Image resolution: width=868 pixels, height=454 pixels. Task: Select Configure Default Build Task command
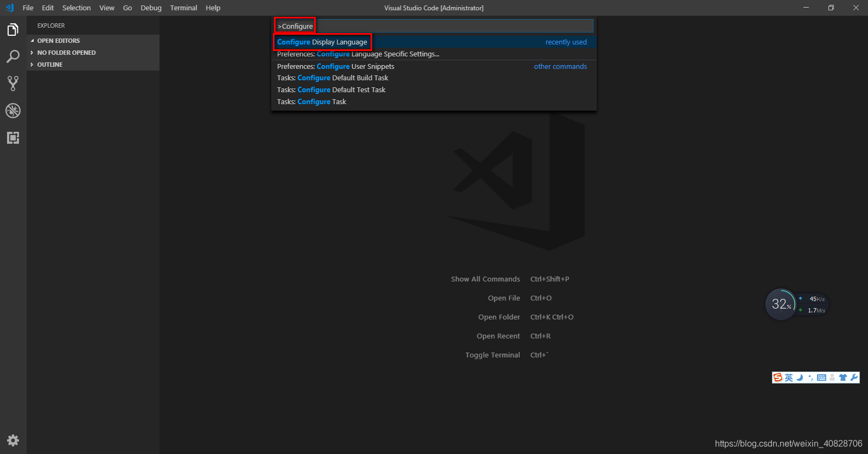434,78
